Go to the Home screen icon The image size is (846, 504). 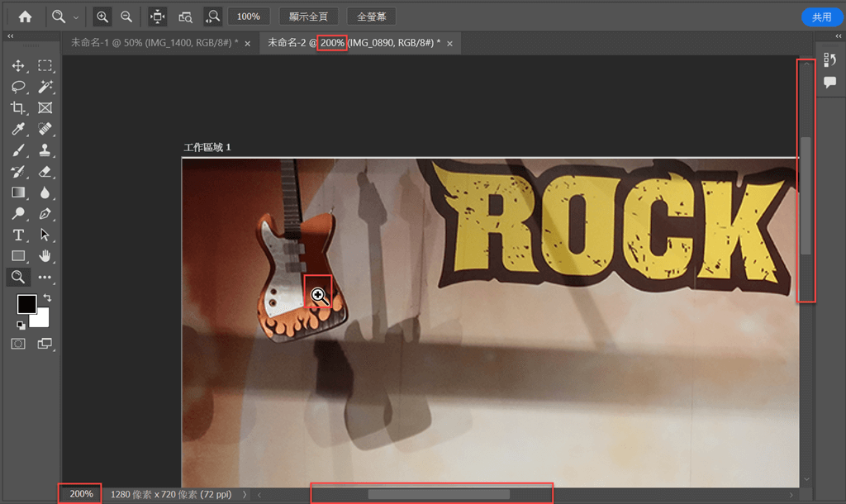(25, 17)
